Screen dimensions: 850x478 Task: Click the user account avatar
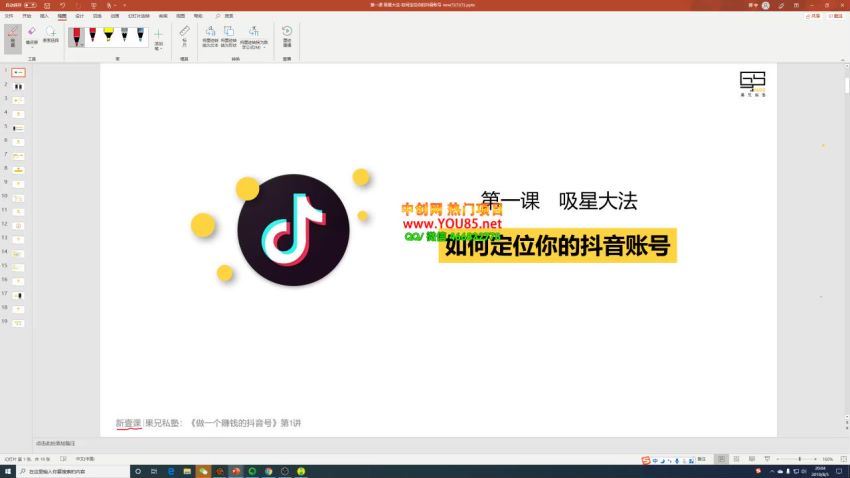765,5
